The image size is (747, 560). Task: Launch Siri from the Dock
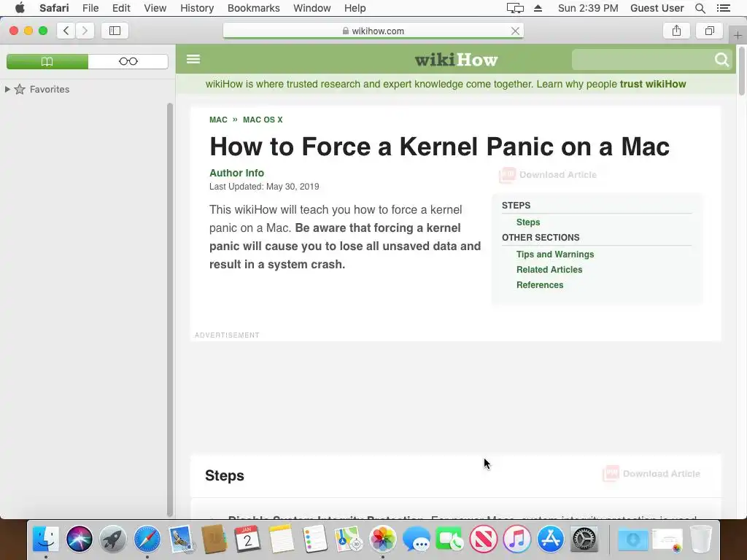[79, 539]
